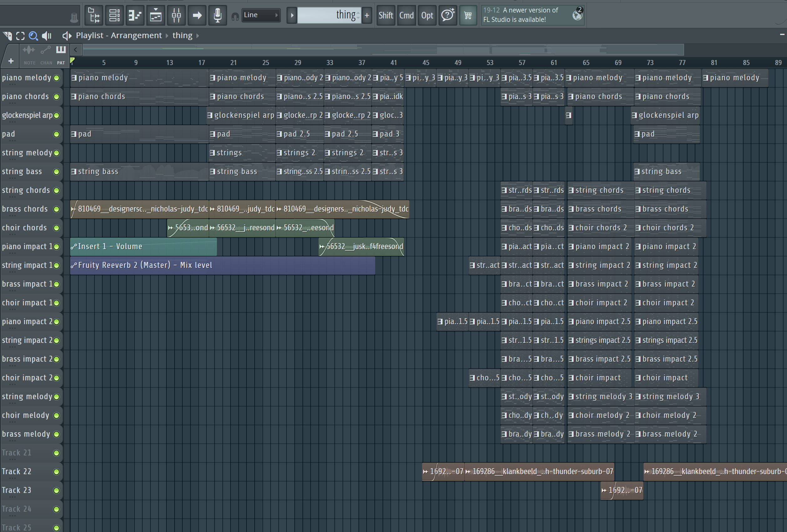Image resolution: width=787 pixels, height=532 pixels.
Task: Expand the arrow after 'thing' breadcrumb
Action: (198, 36)
